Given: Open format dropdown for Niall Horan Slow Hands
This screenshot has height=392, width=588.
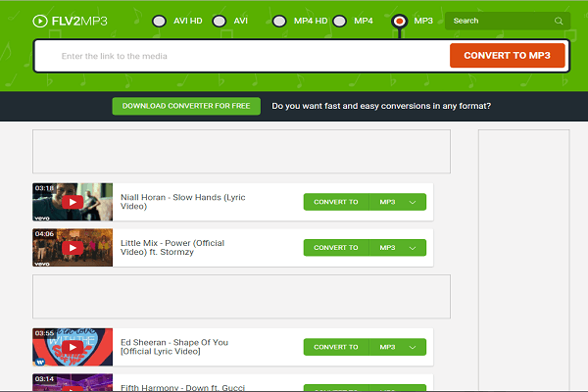Looking at the screenshot, I should 398,202.
